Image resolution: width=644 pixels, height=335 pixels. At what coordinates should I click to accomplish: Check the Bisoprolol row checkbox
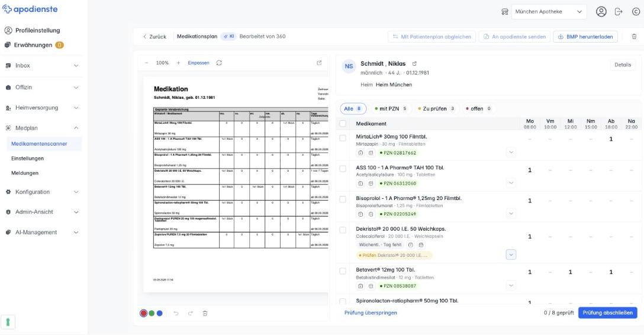(343, 199)
